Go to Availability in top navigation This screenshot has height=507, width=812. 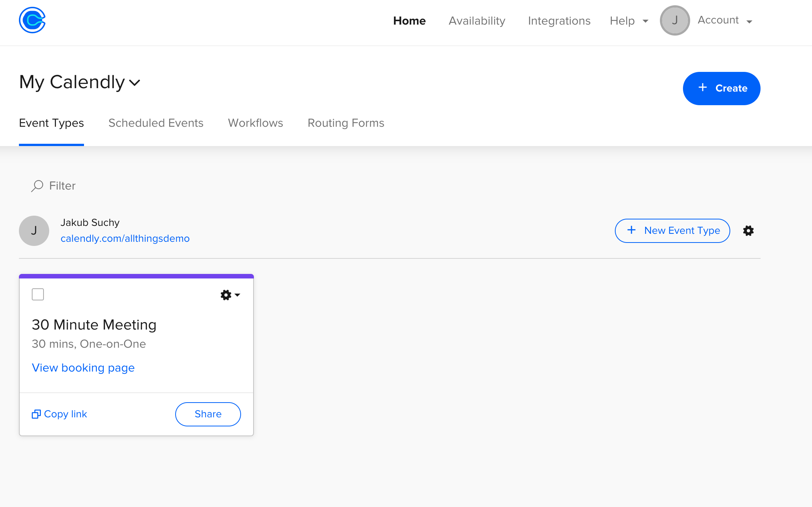click(477, 21)
